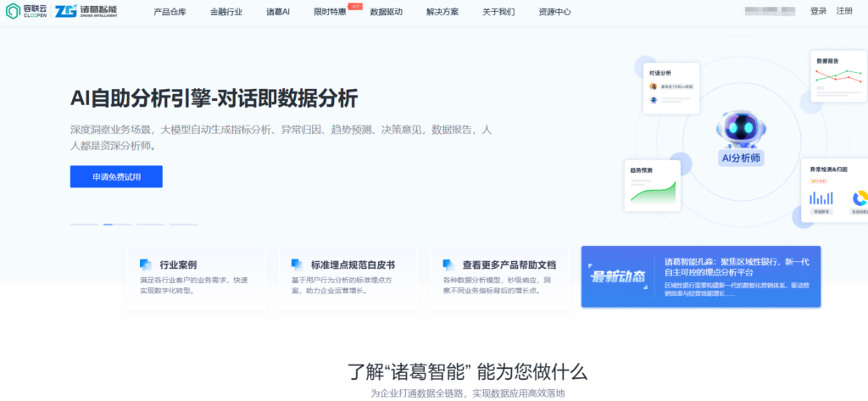Viewport: 868px width, 401px height.
Task: Click the ZG 诸葛智能 logo
Action: pyautogui.click(x=86, y=11)
